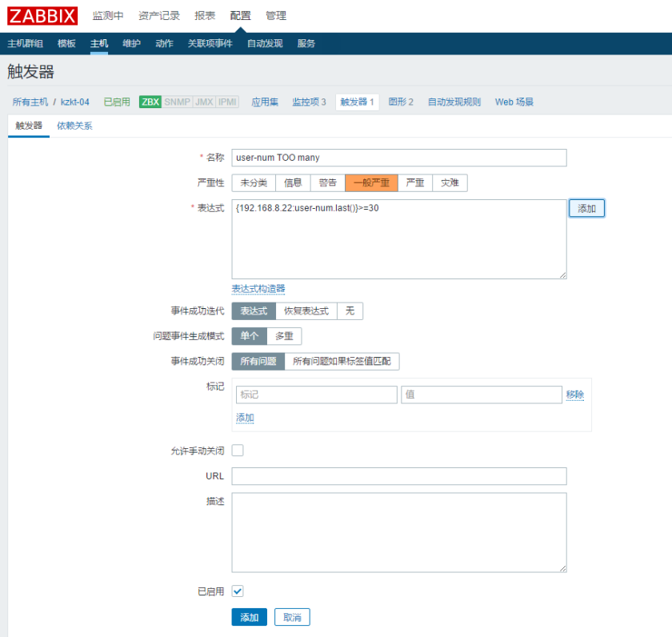This screenshot has height=637, width=672.
Task: Select 表达式 for 事件成功迭代
Action: (254, 311)
